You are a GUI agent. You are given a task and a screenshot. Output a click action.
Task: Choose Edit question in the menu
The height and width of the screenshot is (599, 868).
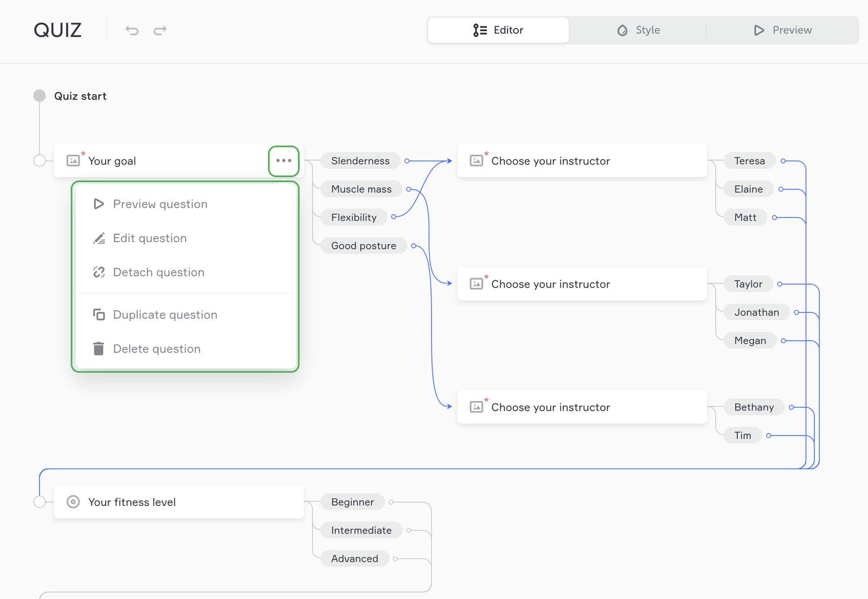click(150, 238)
